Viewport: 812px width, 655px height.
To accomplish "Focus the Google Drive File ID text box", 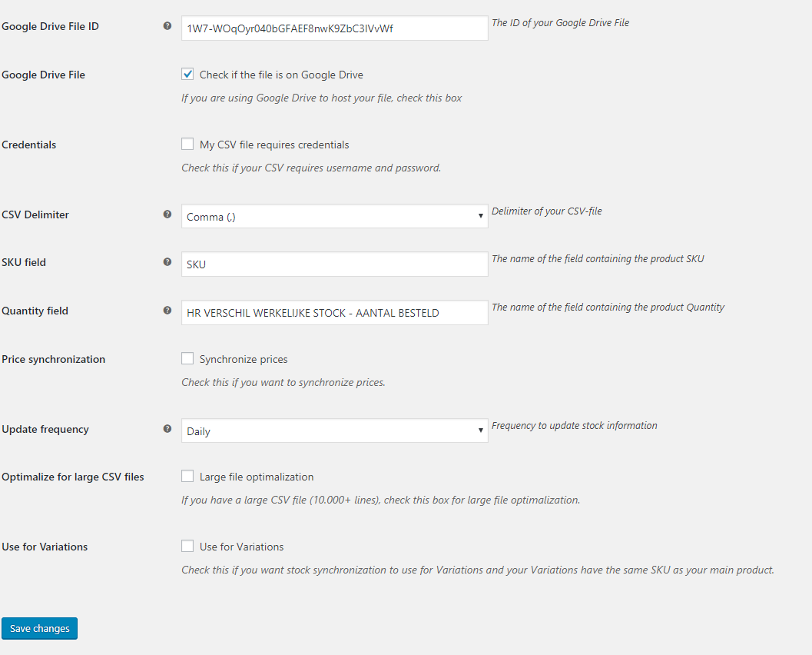I will (x=334, y=28).
